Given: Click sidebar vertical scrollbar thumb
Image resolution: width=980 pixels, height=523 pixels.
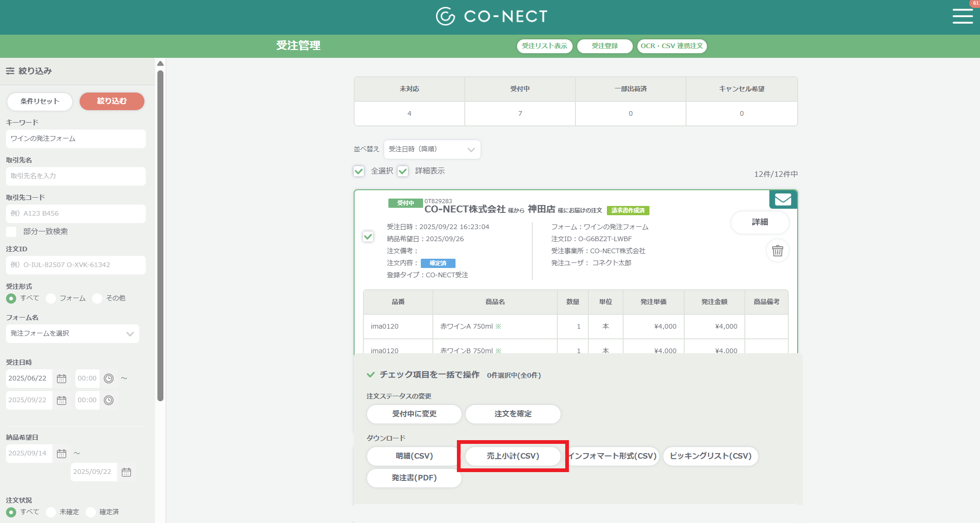Looking at the screenshot, I should [160, 236].
